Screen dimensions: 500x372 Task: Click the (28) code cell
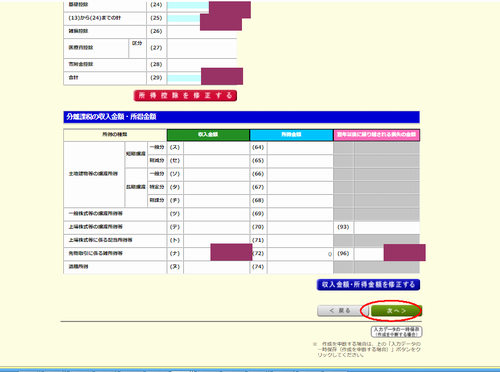156,64
